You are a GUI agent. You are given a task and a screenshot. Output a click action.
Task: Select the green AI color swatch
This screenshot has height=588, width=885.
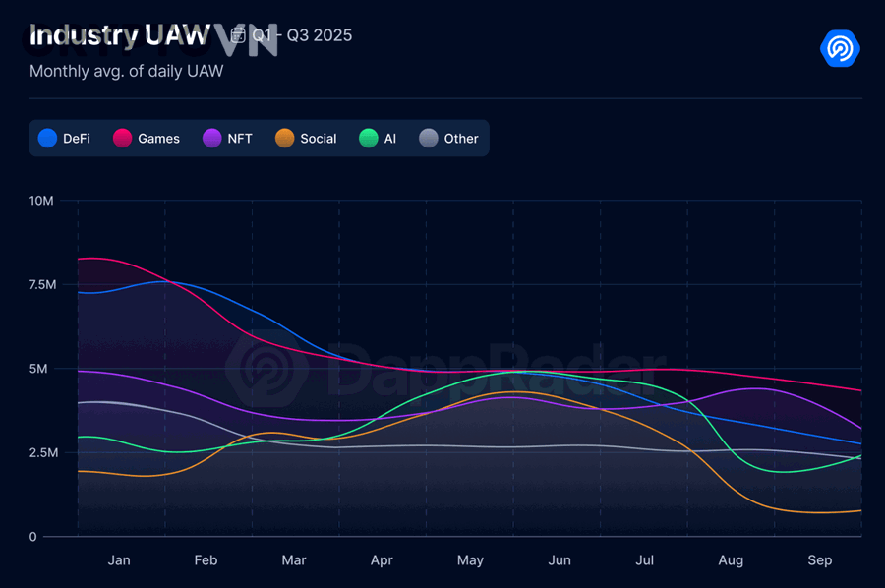tap(369, 139)
